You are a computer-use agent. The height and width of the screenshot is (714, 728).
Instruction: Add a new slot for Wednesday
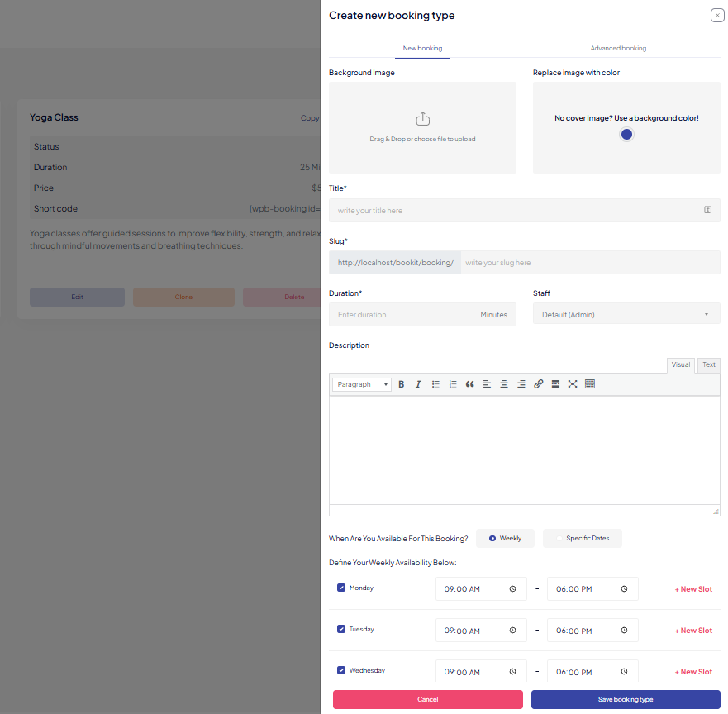(x=693, y=672)
